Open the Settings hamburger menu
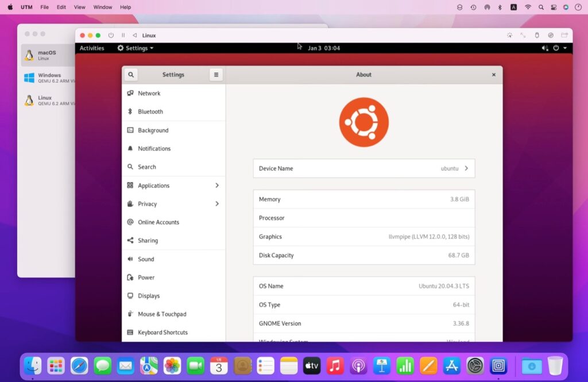Image resolution: width=588 pixels, height=382 pixels. click(x=216, y=75)
